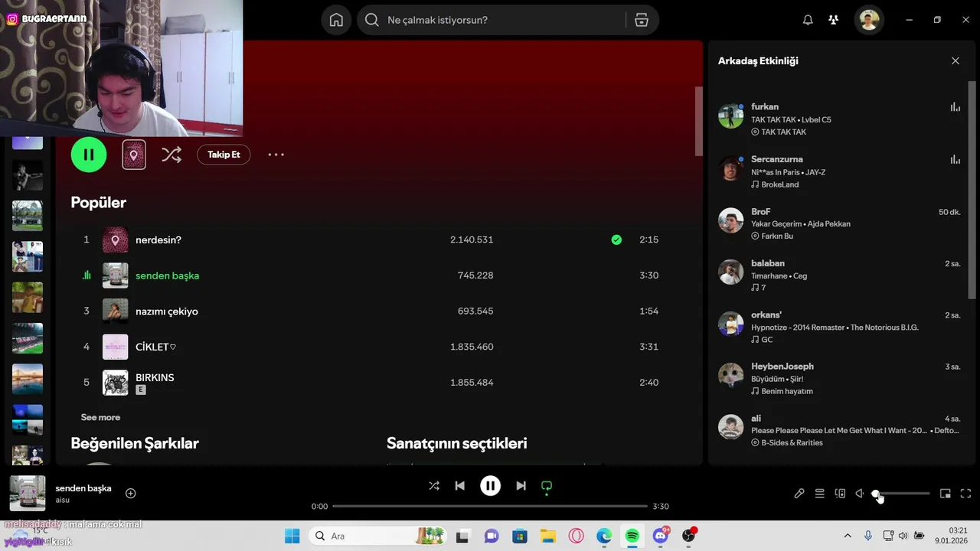Adjust the volume slider

point(902,494)
